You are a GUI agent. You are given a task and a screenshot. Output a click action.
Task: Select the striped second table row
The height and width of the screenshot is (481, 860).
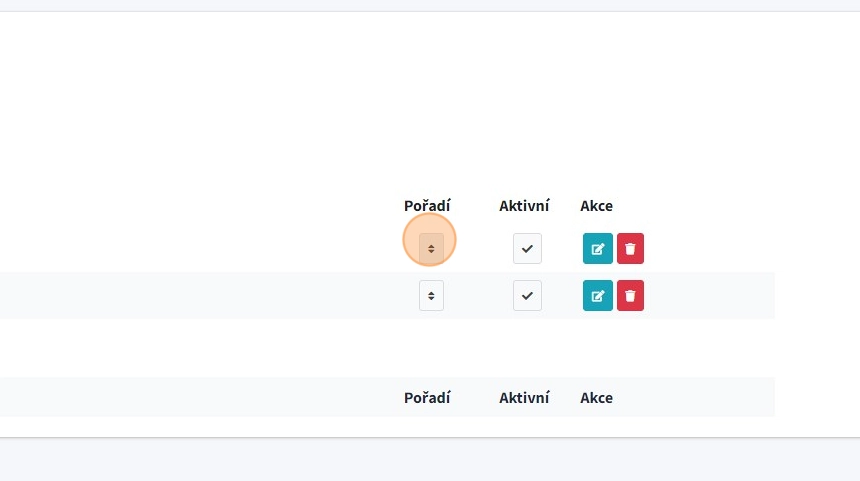pyautogui.click(x=200, y=296)
